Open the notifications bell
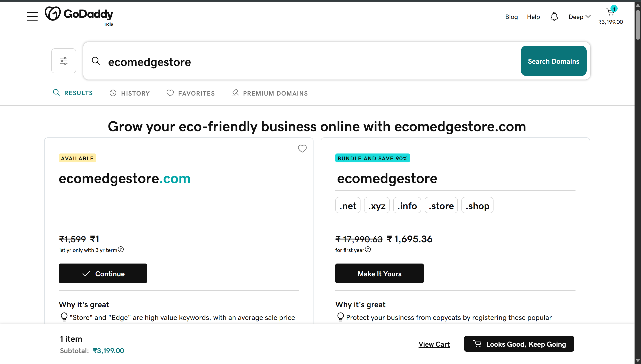The height and width of the screenshot is (364, 641). (554, 16)
